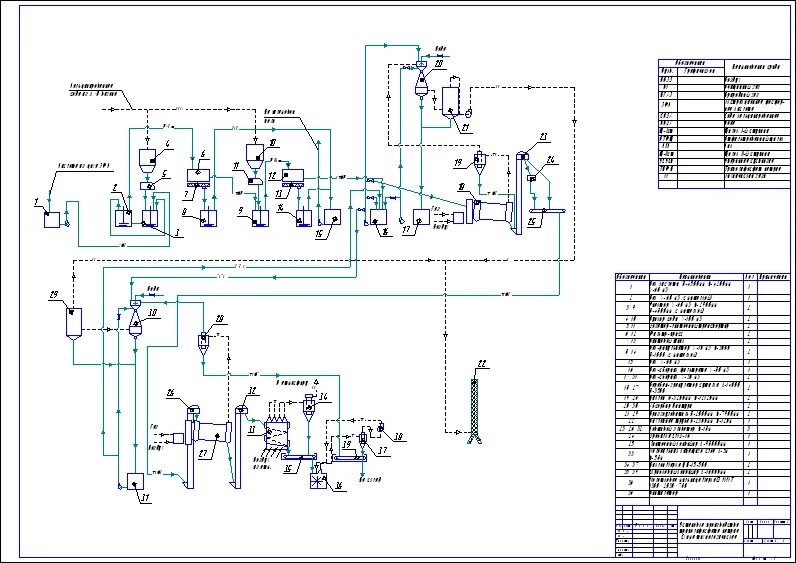The image size is (796, 563).
Task: Click callout number 11 near the dosing feeder
Action: pos(236,166)
